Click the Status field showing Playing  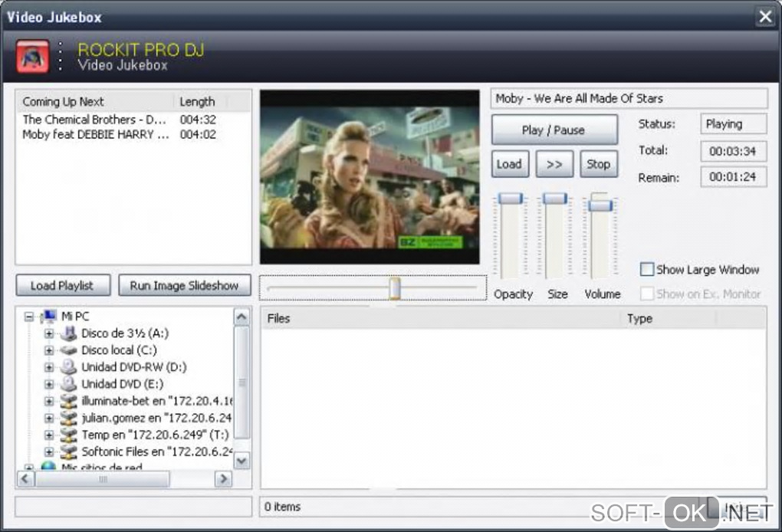733,124
